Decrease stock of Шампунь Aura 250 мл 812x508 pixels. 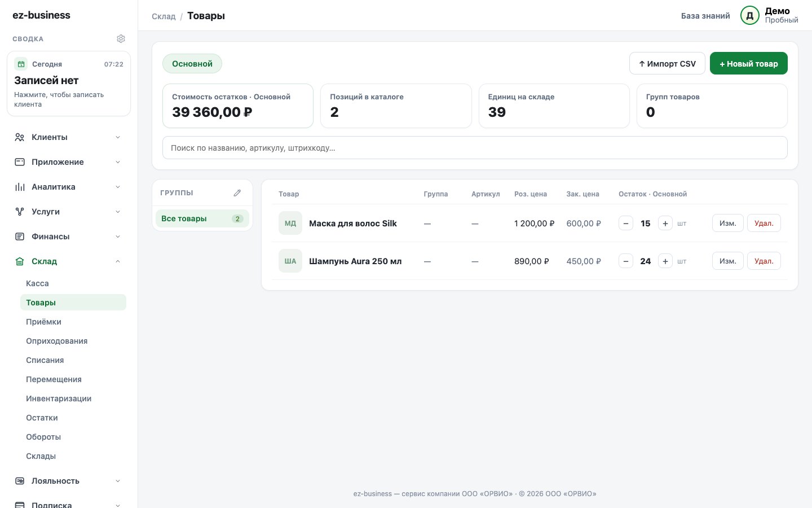626,261
